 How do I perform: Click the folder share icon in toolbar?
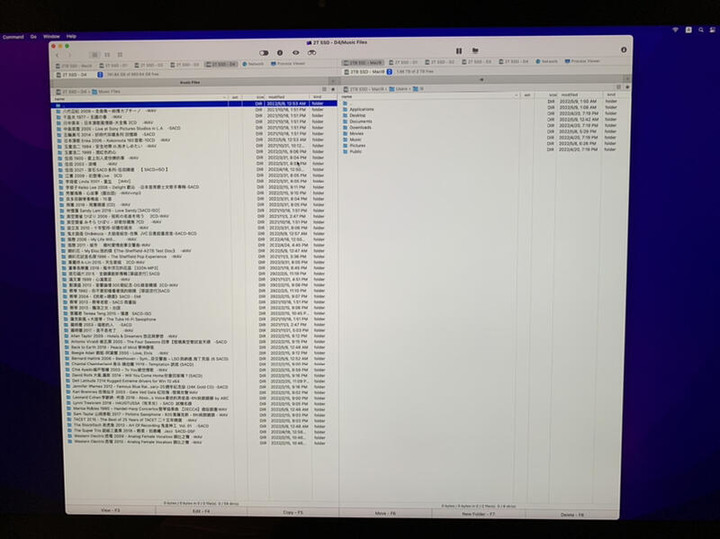(475, 51)
